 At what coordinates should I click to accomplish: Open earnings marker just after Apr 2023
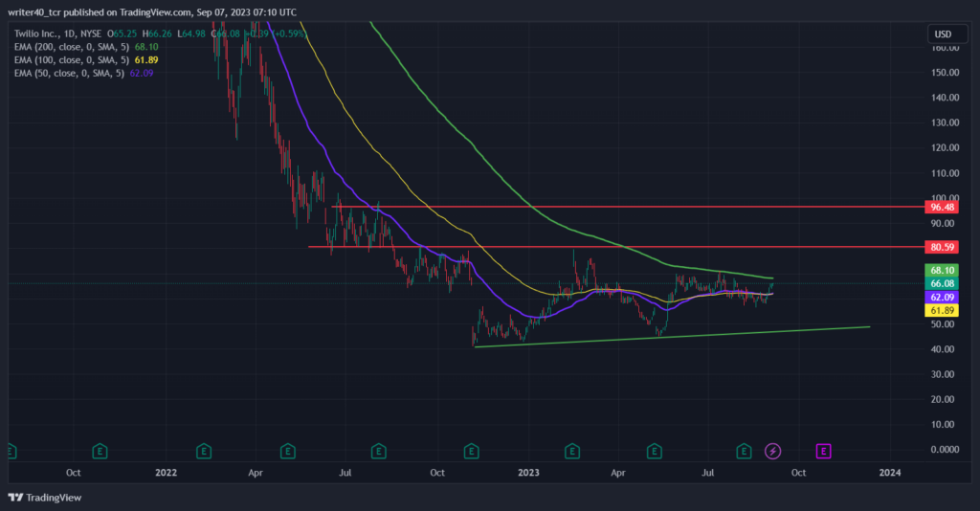coord(654,451)
